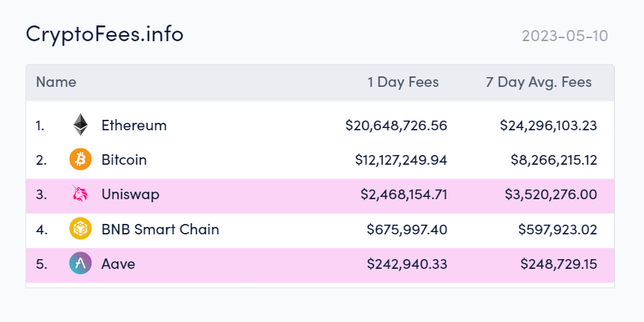Click the yellow BNB Smart Chain icon
The height and width of the screenshot is (322, 644).
[x=81, y=228]
